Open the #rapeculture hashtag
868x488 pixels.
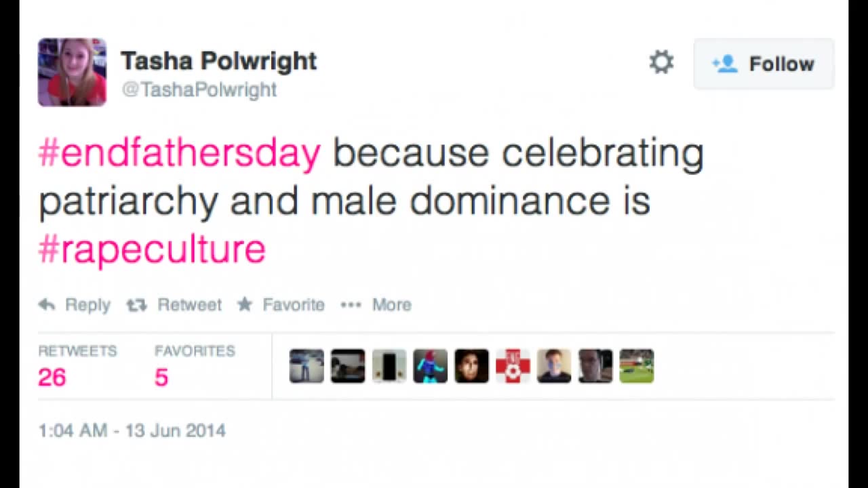[x=152, y=249]
